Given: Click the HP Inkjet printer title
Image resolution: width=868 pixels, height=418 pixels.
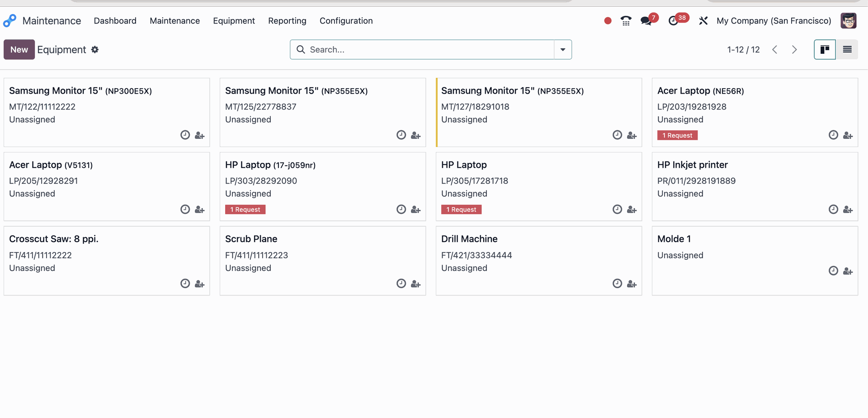Looking at the screenshot, I should click(x=693, y=165).
